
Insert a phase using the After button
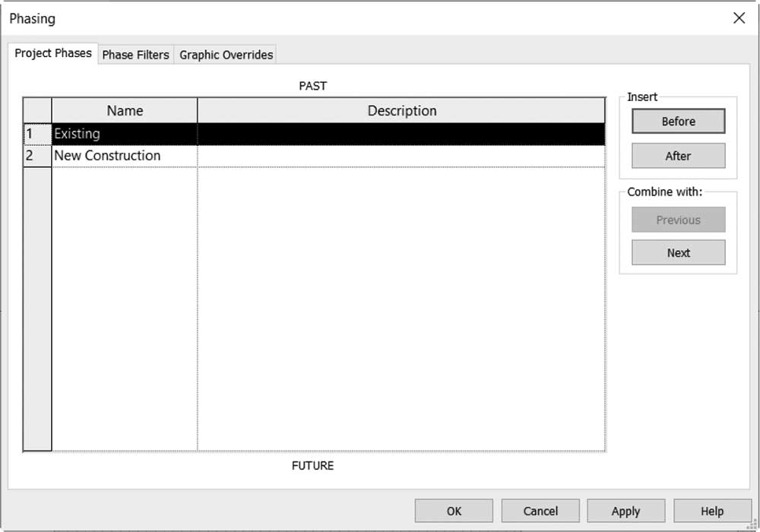pyautogui.click(x=678, y=156)
